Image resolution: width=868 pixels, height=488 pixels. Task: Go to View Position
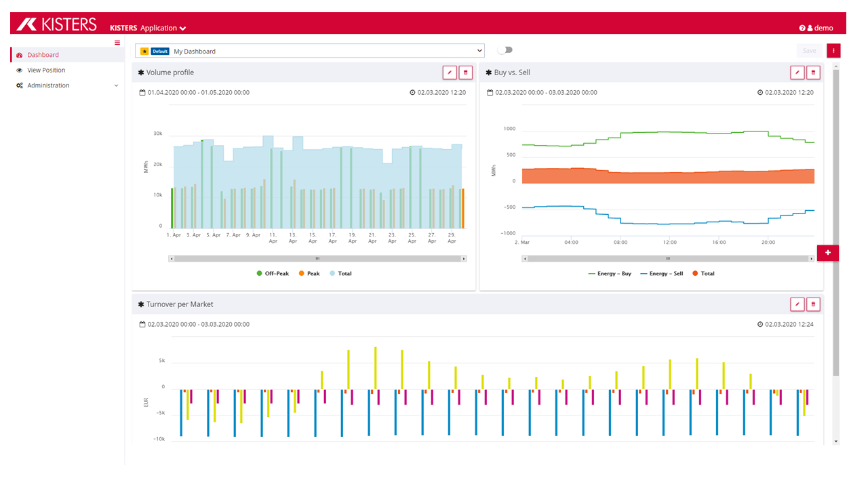point(46,70)
